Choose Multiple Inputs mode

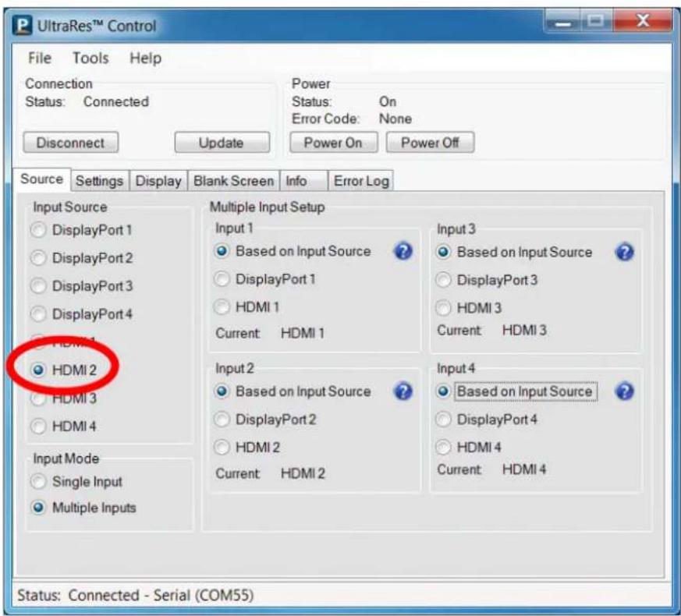point(83,508)
